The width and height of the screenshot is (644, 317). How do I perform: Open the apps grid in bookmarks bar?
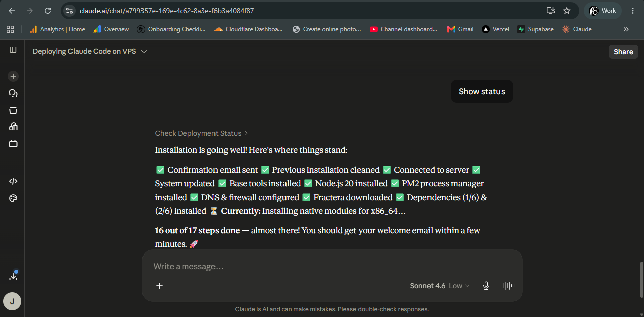(x=10, y=29)
